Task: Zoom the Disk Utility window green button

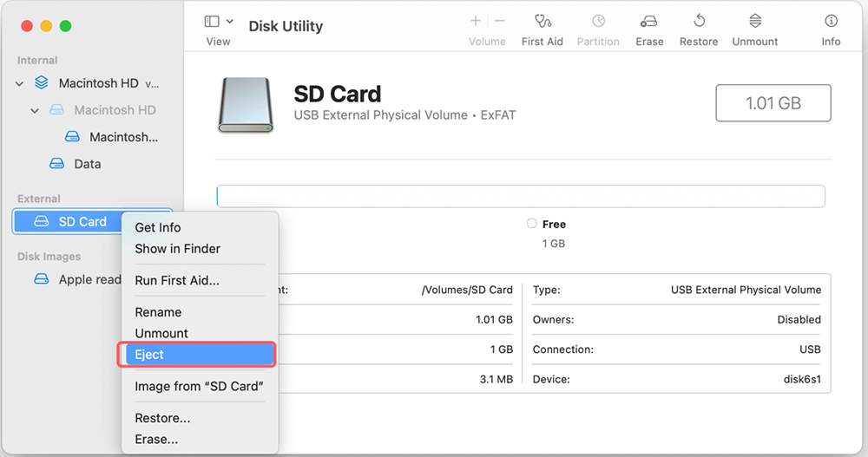Action: point(65,26)
